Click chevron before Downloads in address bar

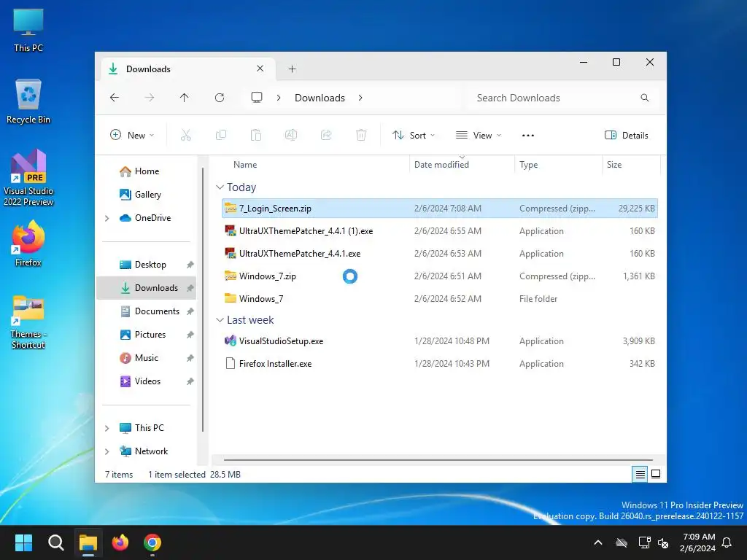point(279,98)
